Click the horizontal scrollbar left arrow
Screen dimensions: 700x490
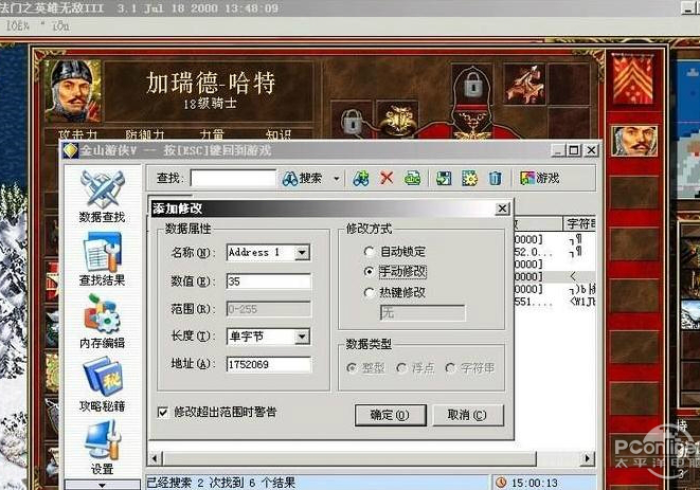coord(154,458)
